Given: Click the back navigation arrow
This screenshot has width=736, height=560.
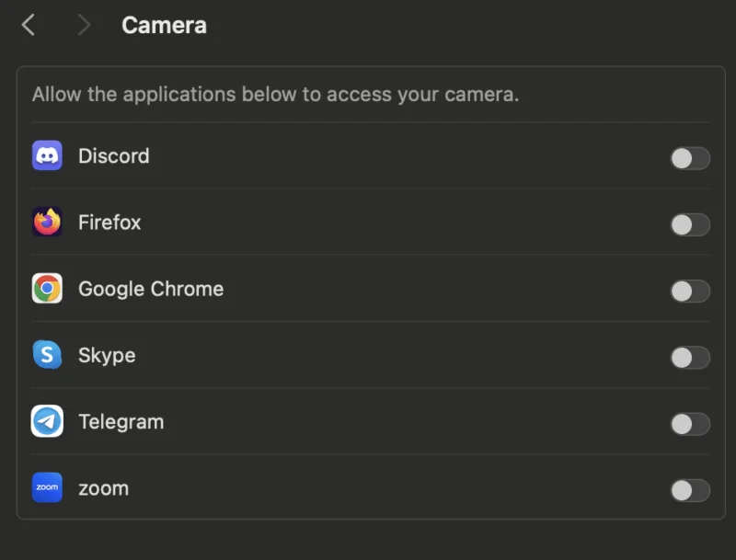Looking at the screenshot, I should tap(28, 26).
